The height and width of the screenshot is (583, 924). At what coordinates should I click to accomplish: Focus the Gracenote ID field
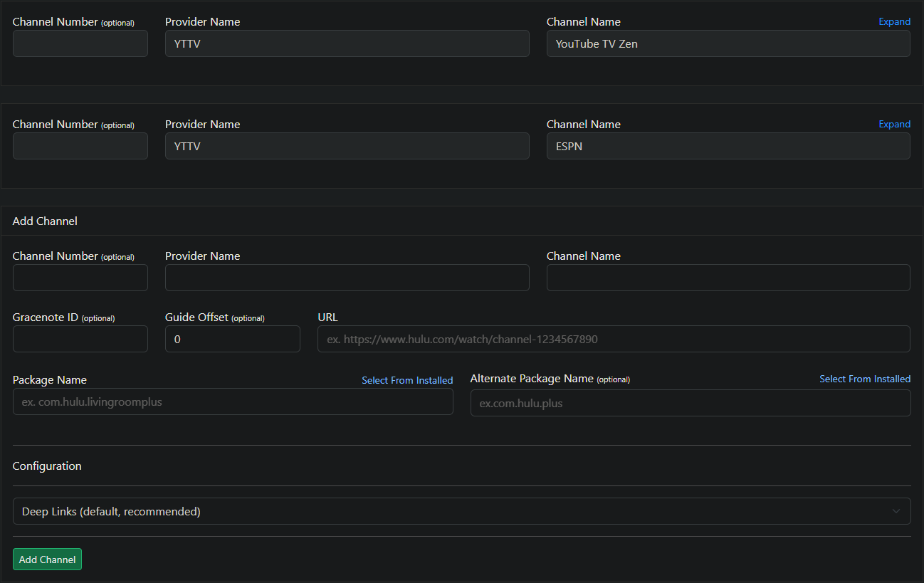pos(80,339)
